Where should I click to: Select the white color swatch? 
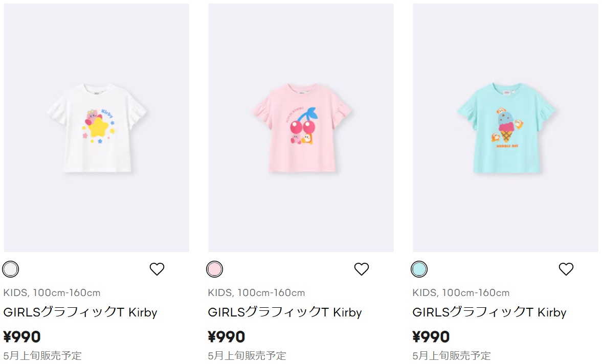(11, 269)
